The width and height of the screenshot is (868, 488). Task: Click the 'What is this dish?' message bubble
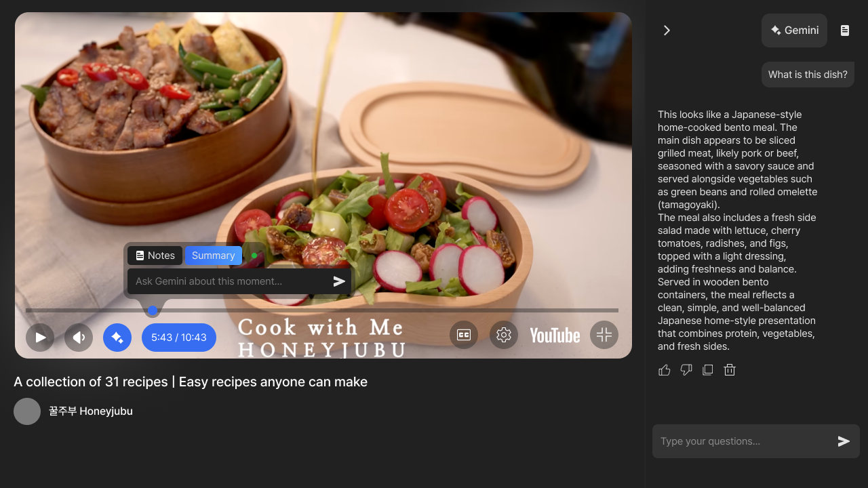(x=808, y=75)
